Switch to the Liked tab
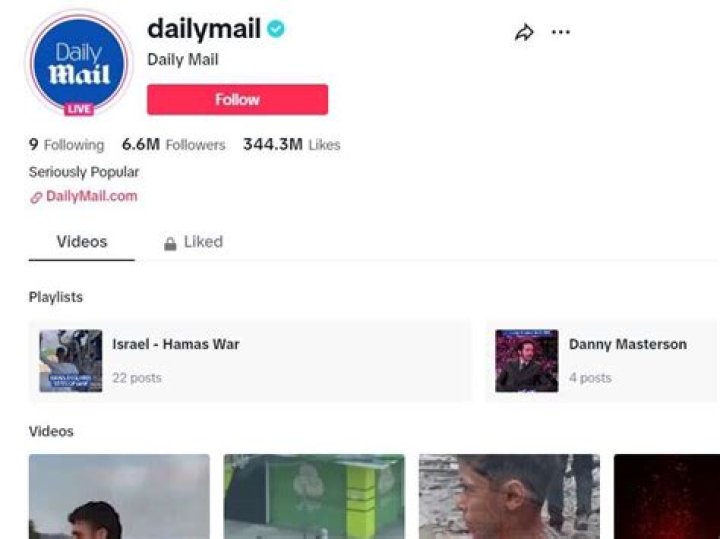Screen dimensions: 720x539 click(193, 242)
